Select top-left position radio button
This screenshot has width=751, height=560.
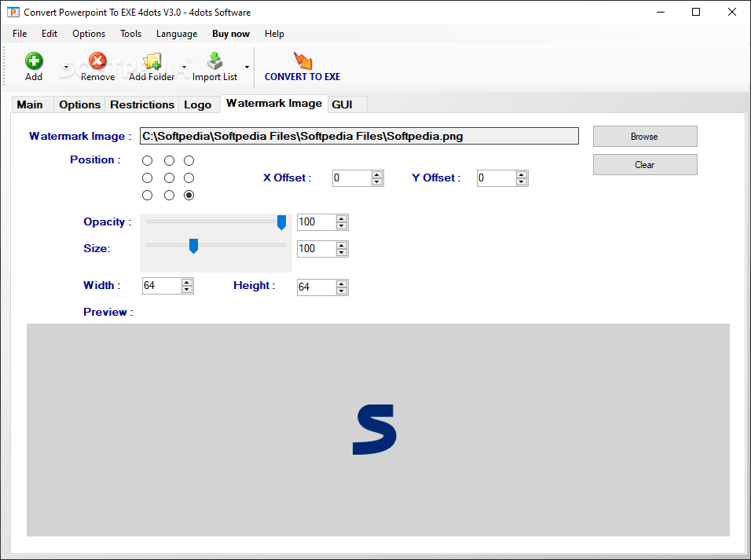pyautogui.click(x=147, y=160)
